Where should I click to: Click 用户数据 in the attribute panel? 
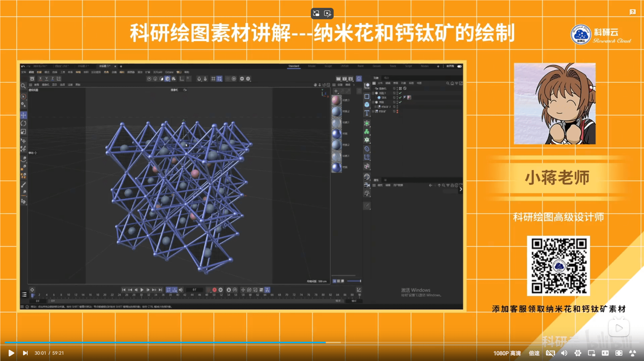[398, 185]
